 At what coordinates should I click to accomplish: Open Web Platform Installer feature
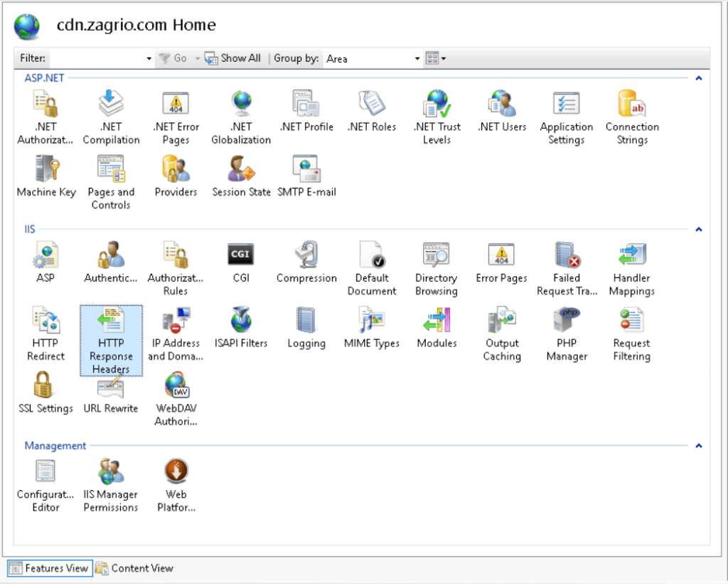176,486
